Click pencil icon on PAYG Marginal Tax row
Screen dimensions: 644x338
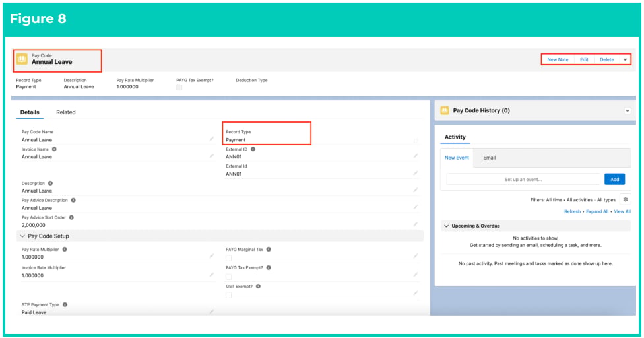click(x=416, y=256)
